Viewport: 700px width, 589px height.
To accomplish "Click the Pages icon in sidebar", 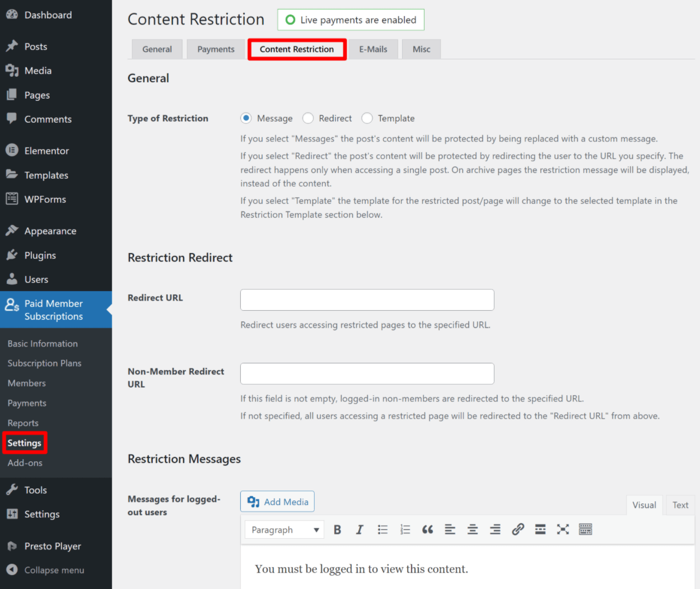I will pos(12,95).
